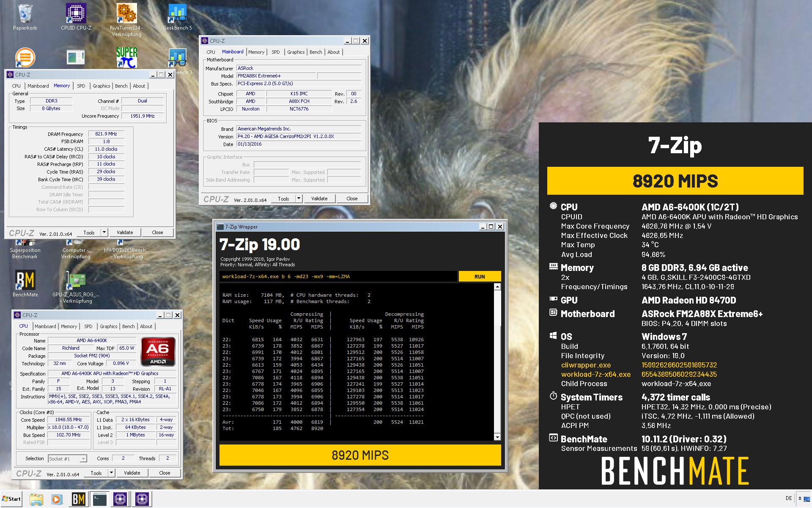This screenshot has width=812, height=508.
Task: Click RUN button in 7-Zip Wrapper
Action: coord(480,276)
